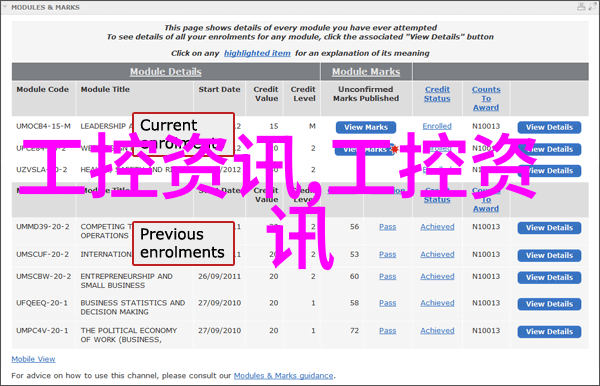Image resolution: width=600 pixels, height=386 pixels.
Task: Open the Counts To Award column explanation
Action: coord(486,98)
